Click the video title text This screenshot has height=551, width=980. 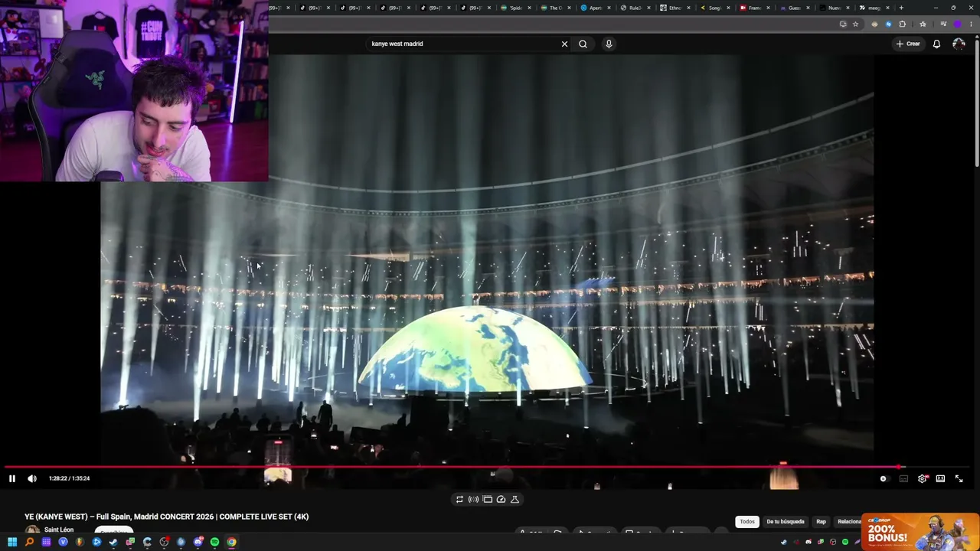[167, 517]
